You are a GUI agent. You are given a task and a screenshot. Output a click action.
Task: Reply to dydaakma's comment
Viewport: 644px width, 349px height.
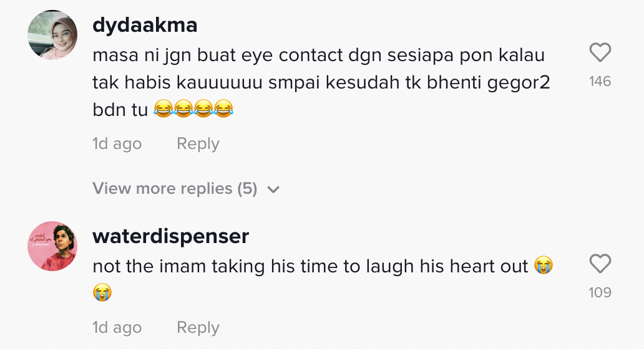click(x=198, y=144)
